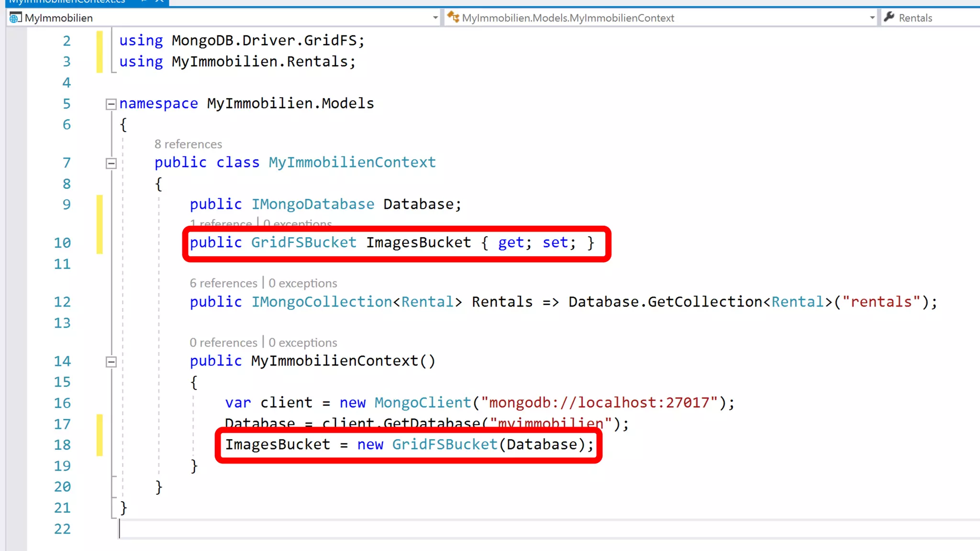Click the GridFSBucket type on line 10
The width and height of the screenshot is (980, 551).
point(303,242)
